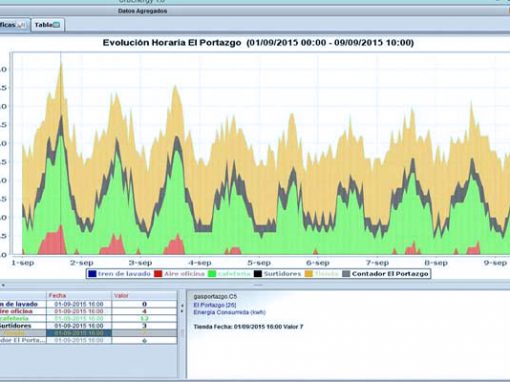Screen dimensions: 510x382
Task: Click the yellow Tienda legend swatch
Action: point(309,274)
